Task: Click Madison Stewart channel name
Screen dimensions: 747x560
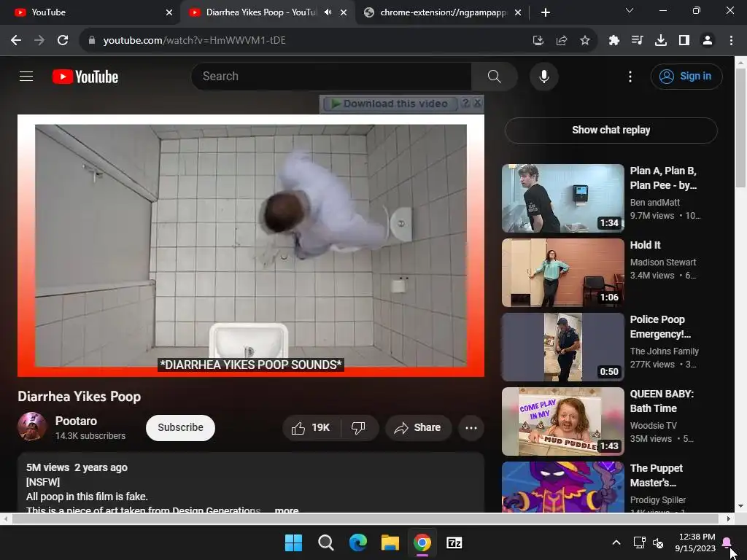Action: (x=662, y=262)
